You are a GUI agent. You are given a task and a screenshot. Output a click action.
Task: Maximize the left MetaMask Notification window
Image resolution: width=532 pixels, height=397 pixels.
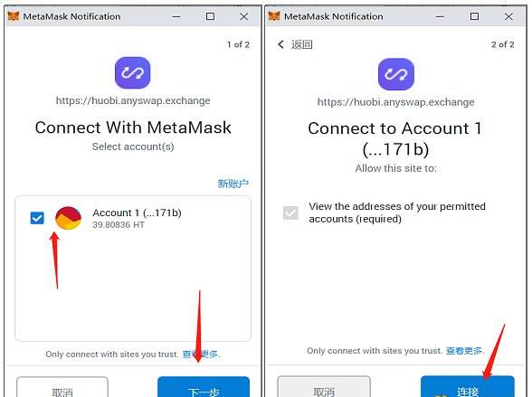210,16
